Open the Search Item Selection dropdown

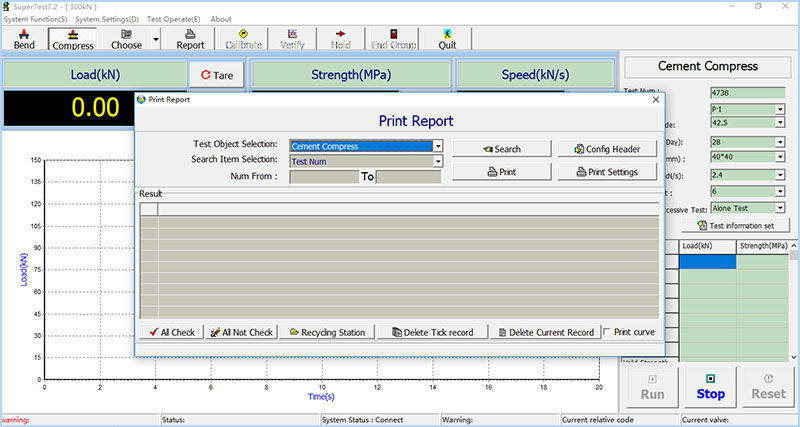[438, 161]
